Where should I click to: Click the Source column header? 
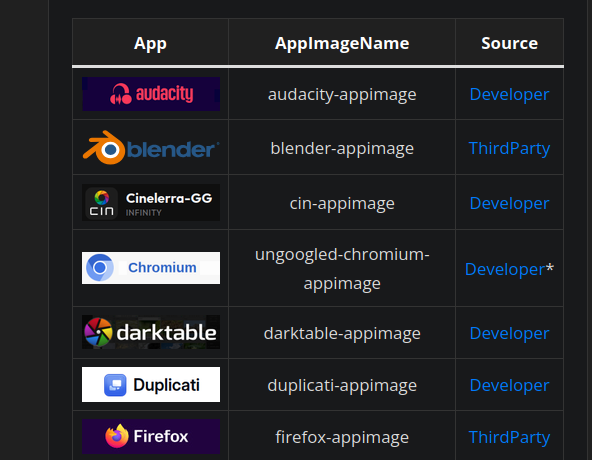[x=509, y=43]
